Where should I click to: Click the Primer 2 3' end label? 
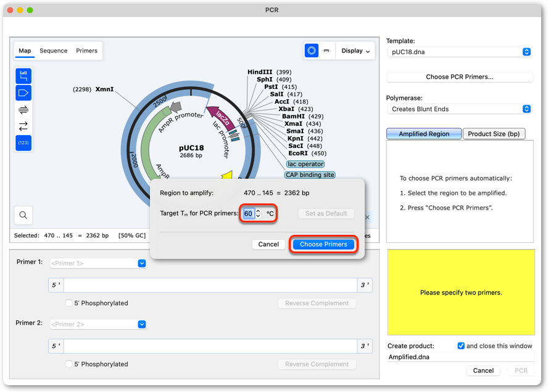coord(365,346)
